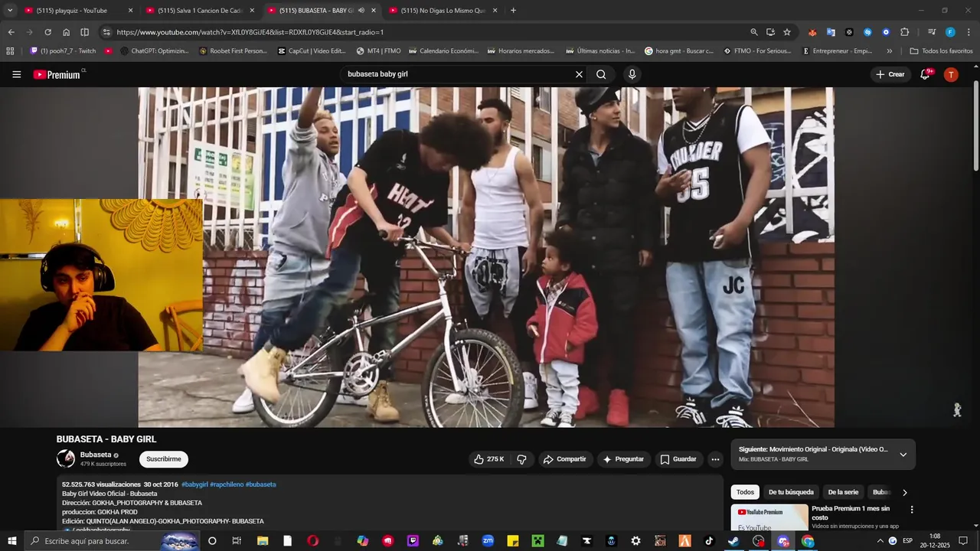980x551 pixels.
Task: Open Bubaseta channel name link
Action: pos(96,455)
